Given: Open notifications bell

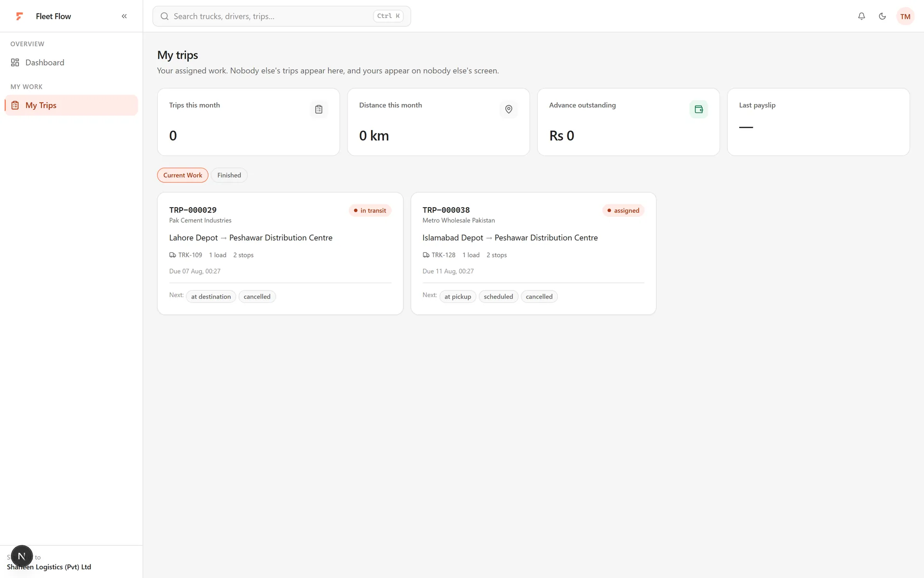Looking at the screenshot, I should tap(861, 16).
